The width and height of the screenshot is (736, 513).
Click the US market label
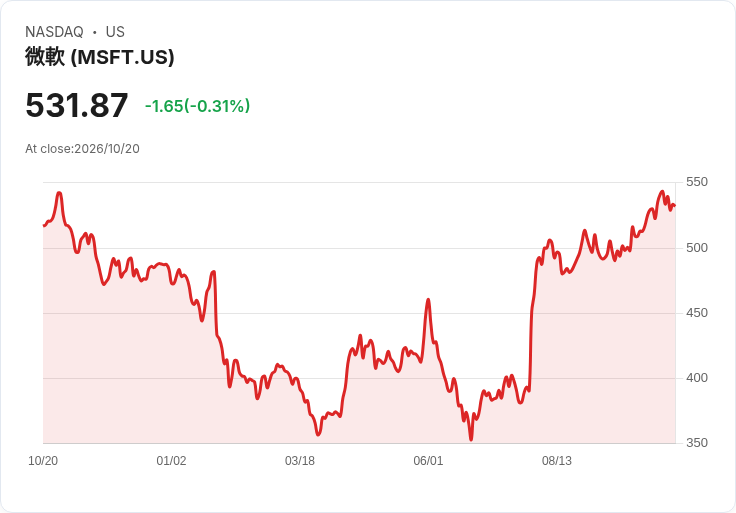tap(115, 32)
